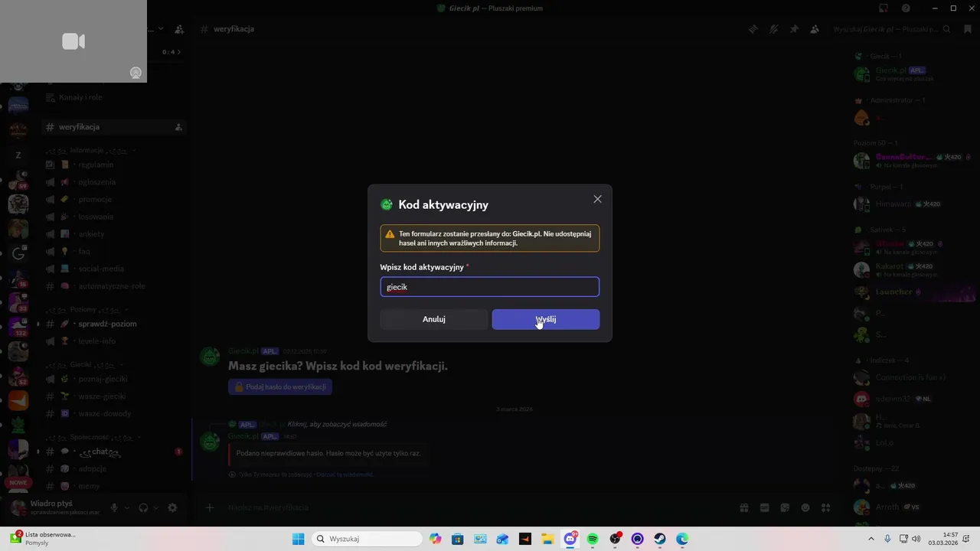The height and width of the screenshot is (551, 980).
Task: Open the emoji picker
Action: coord(805,507)
